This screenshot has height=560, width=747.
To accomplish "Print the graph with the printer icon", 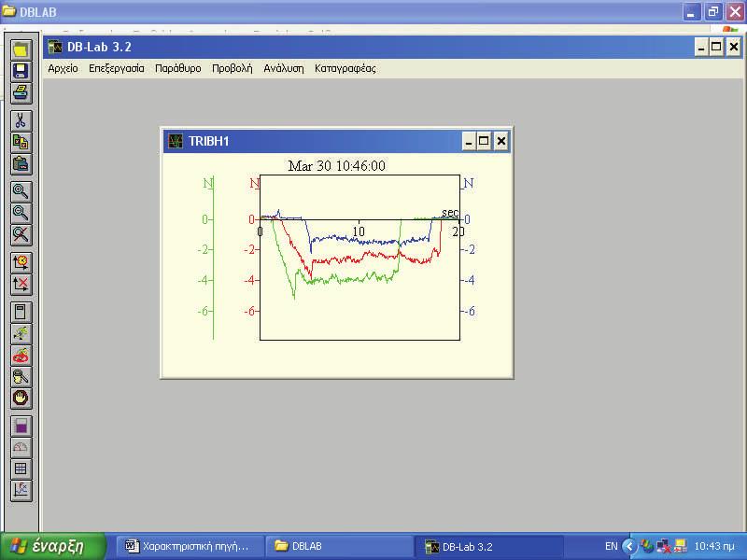I will click(x=21, y=92).
